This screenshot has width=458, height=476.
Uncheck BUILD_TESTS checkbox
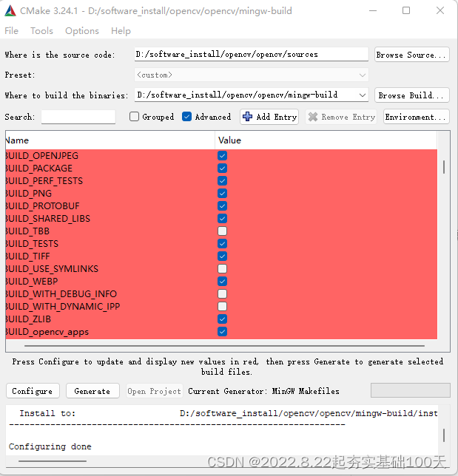click(x=222, y=243)
